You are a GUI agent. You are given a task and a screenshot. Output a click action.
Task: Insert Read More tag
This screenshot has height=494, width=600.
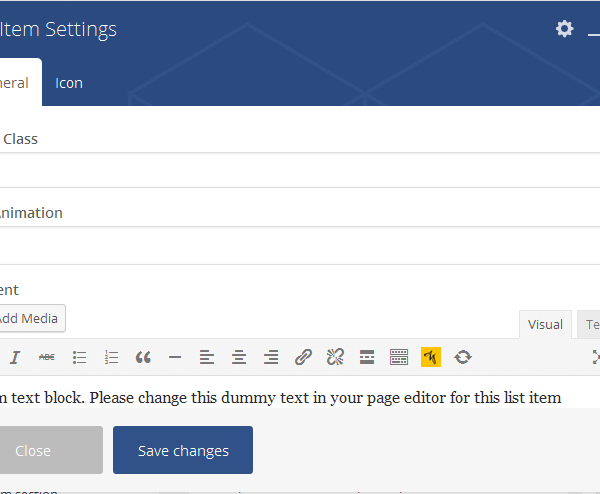pos(367,357)
